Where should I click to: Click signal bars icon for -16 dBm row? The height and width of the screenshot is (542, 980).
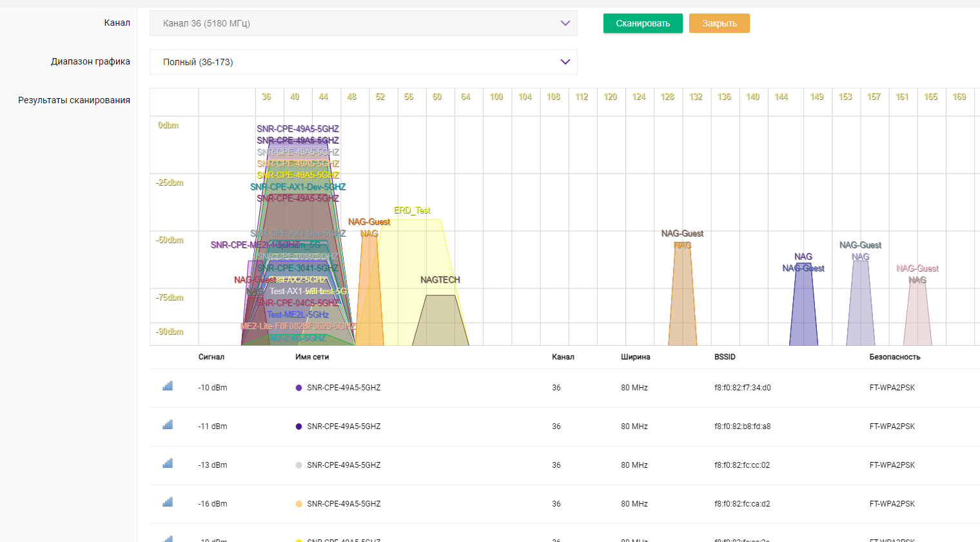click(168, 502)
